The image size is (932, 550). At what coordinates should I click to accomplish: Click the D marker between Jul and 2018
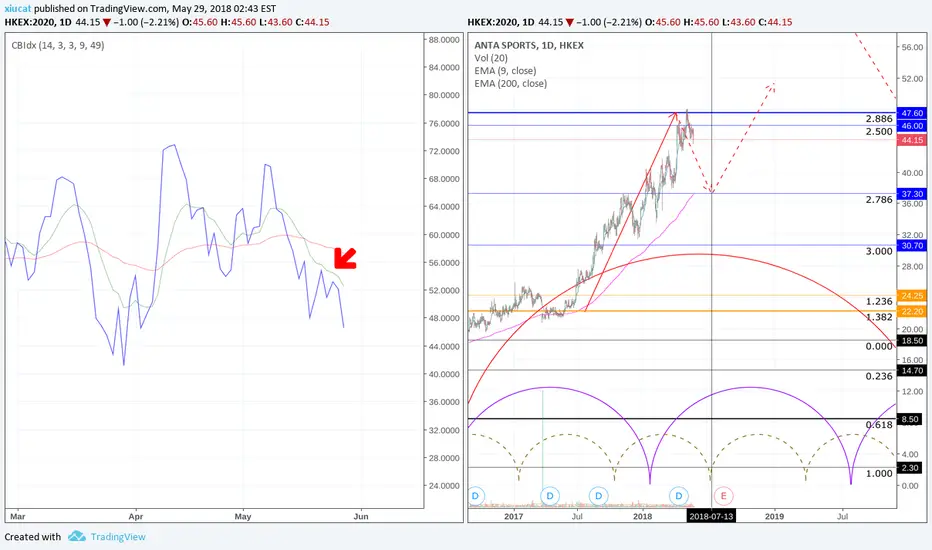point(599,495)
